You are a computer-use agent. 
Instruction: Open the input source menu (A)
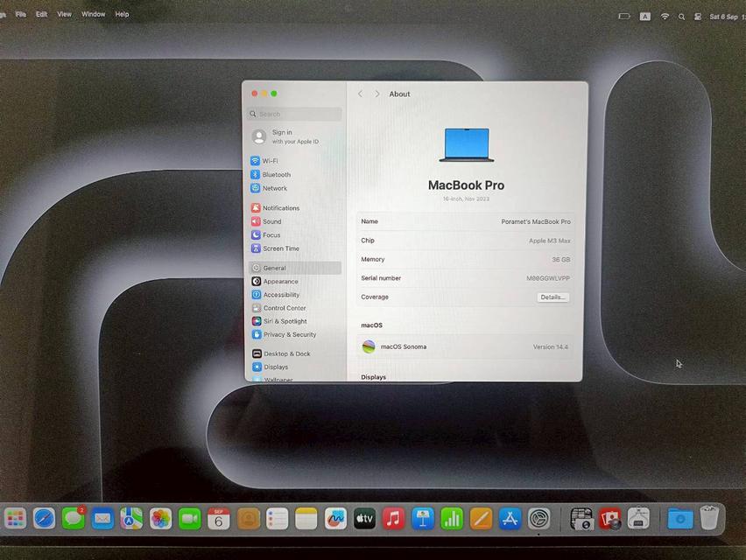point(644,17)
